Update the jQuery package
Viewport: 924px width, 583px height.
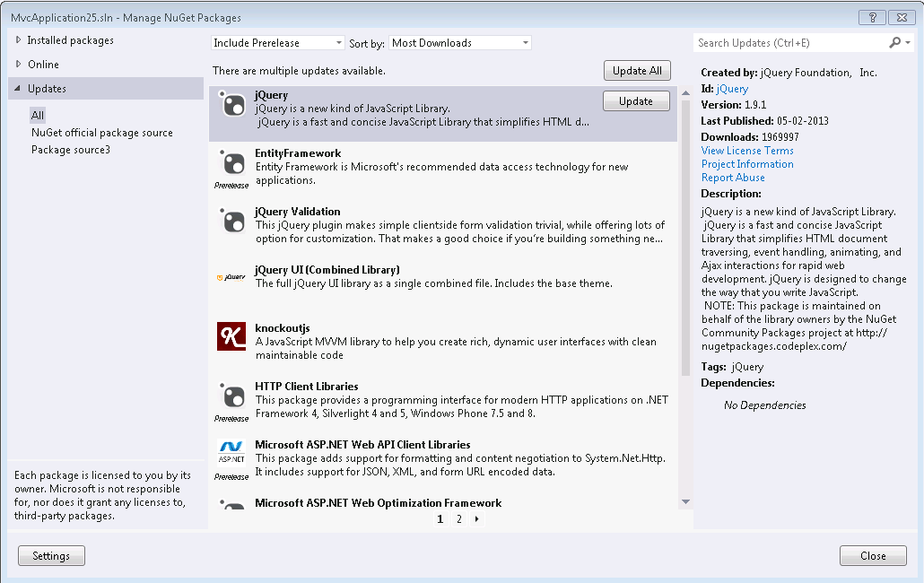(636, 101)
